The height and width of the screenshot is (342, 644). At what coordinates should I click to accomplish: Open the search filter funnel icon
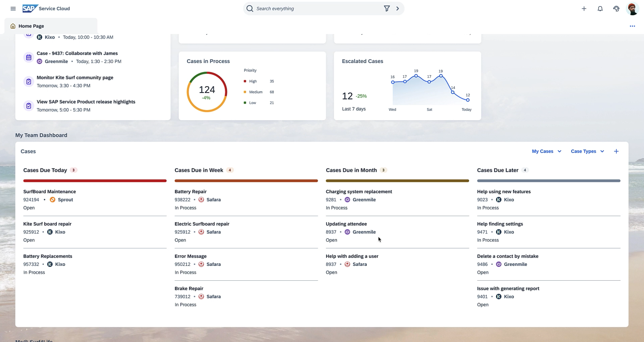387,9
